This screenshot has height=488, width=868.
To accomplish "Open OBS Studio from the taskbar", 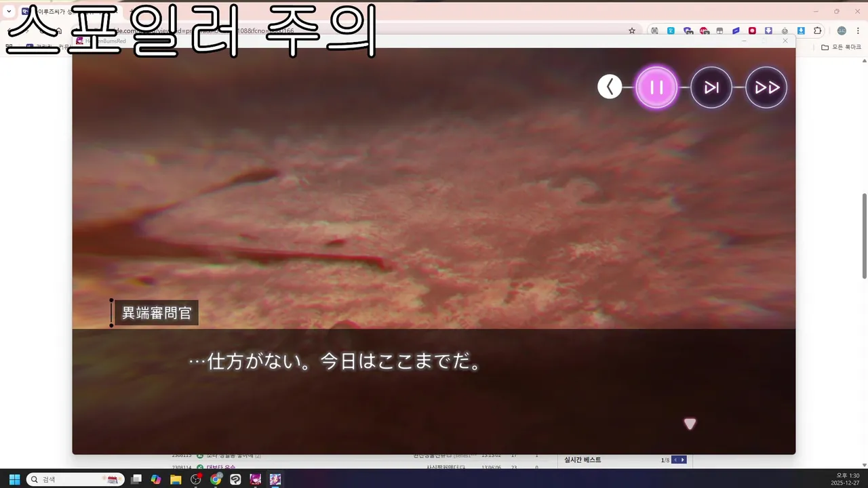I will point(196,479).
